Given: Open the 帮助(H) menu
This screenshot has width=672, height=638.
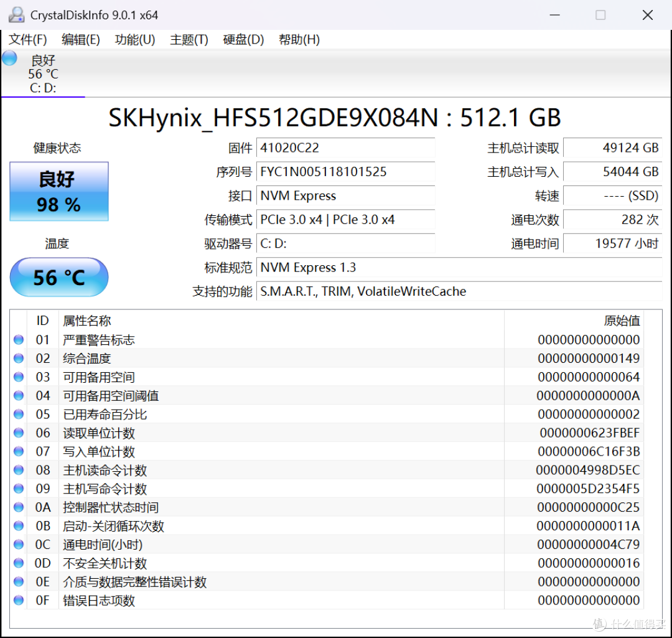Looking at the screenshot, I should tap(299, 39).
